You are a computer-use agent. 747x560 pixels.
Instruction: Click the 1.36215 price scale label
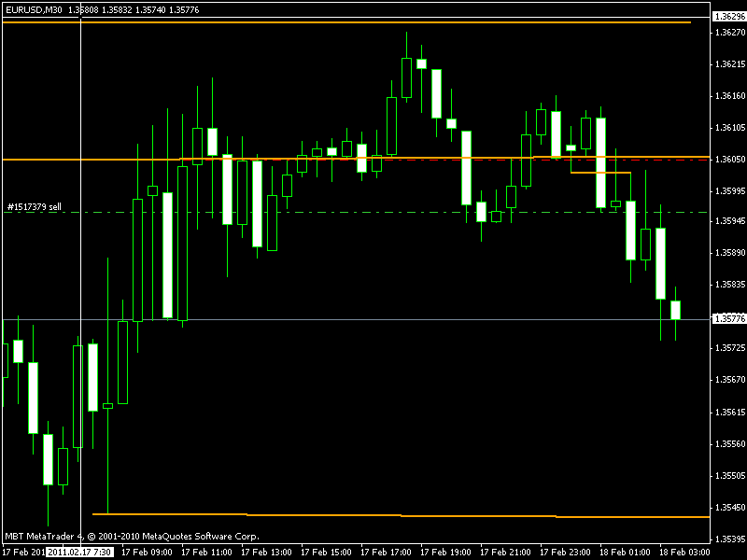pos(730,64)
